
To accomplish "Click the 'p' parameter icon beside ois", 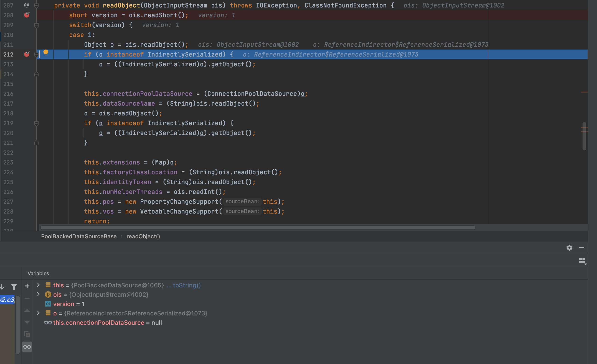I will [x=48, y=294].
